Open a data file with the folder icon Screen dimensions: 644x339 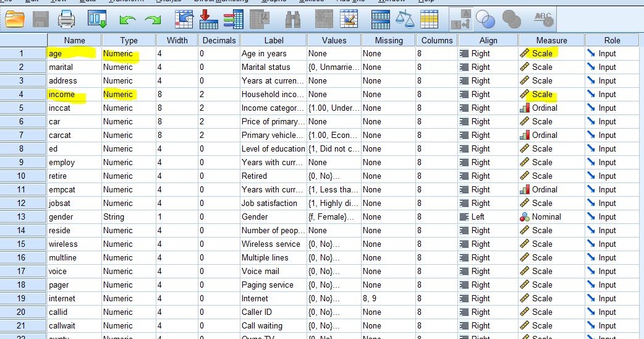pyautogui.click(x=15, y=19)
